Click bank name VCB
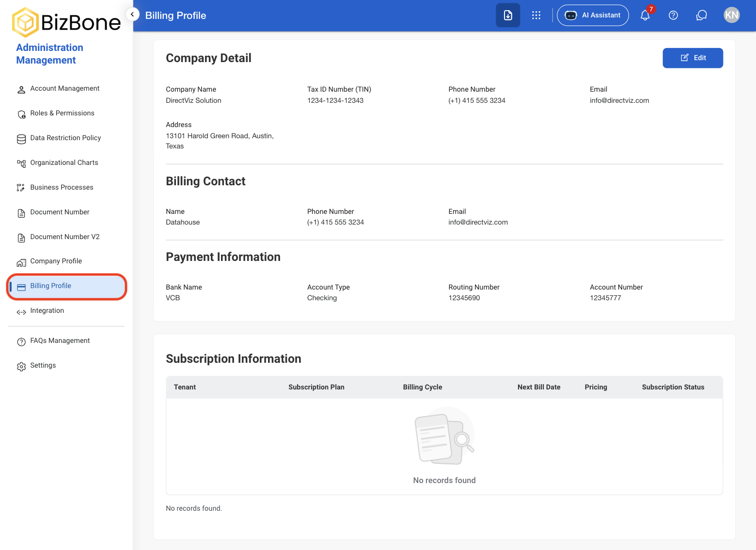Image resolution: width=756 pixels, height=550 pixels. tap(173, 298)
